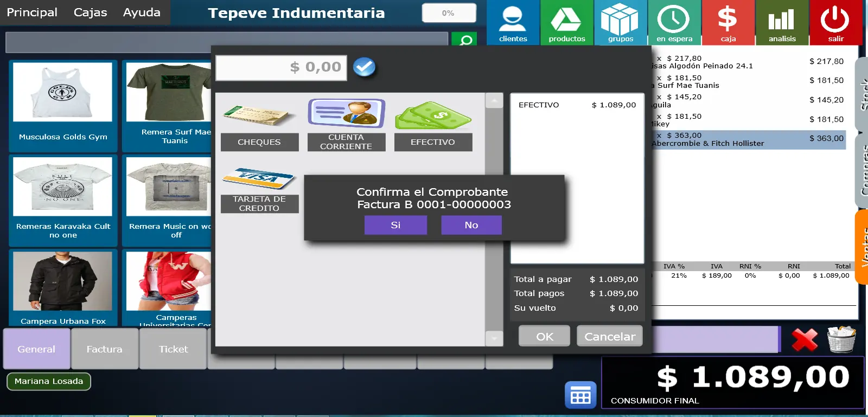The image size is (868, 417).
Task: Switch to the Ticket tab
Action: pos(173,349)
